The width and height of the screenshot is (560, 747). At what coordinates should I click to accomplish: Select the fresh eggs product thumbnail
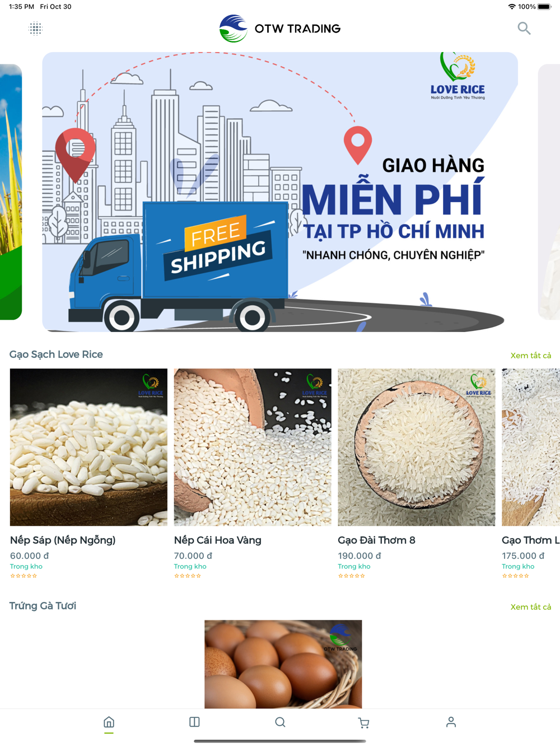(283, 664)
